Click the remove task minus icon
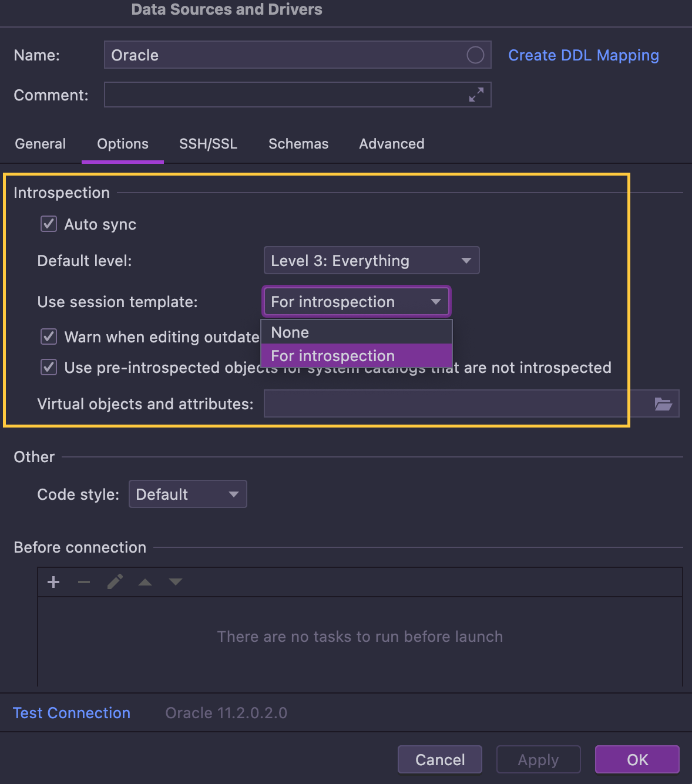 pyautogui.click(x=84, y=582)
